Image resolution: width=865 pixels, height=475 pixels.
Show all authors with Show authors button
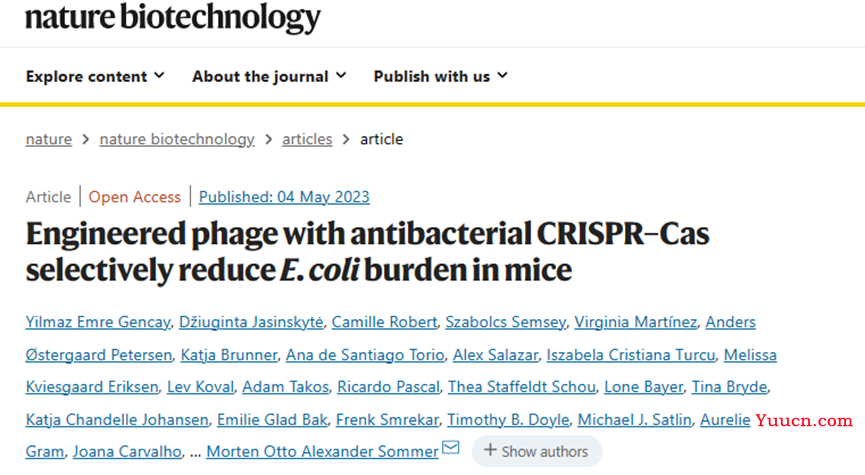pos(537,451)
